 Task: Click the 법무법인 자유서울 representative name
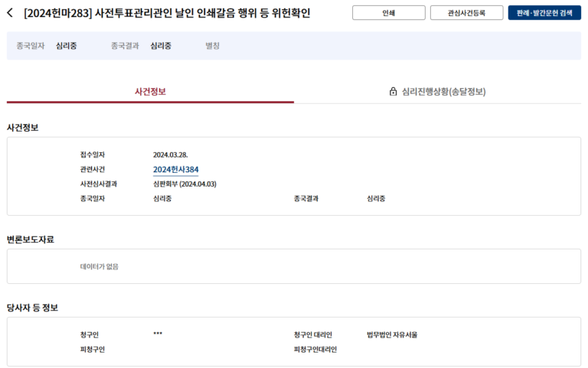(392, 334)
